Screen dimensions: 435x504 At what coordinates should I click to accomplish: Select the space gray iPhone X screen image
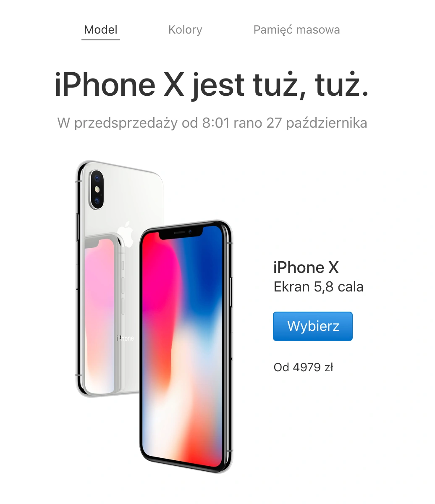click(186, 346)
